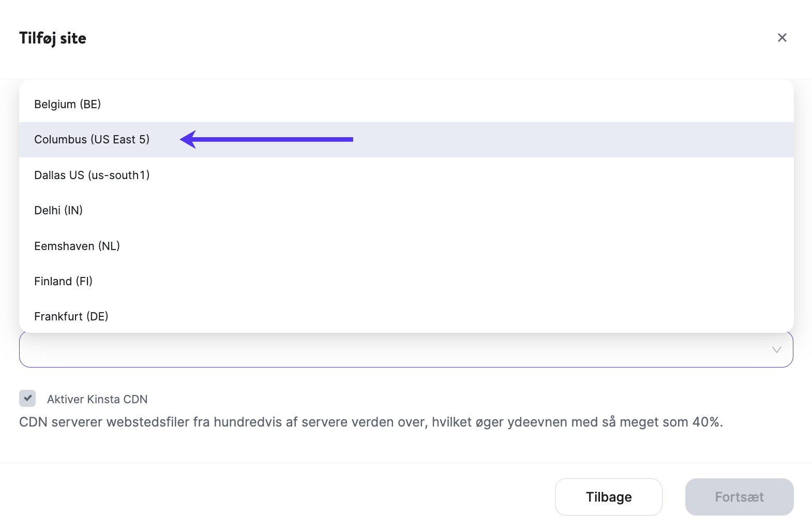This screenshot has height=528, width=812.
Task: Click the CDN description paragraph text
Action: pos(371,422)
